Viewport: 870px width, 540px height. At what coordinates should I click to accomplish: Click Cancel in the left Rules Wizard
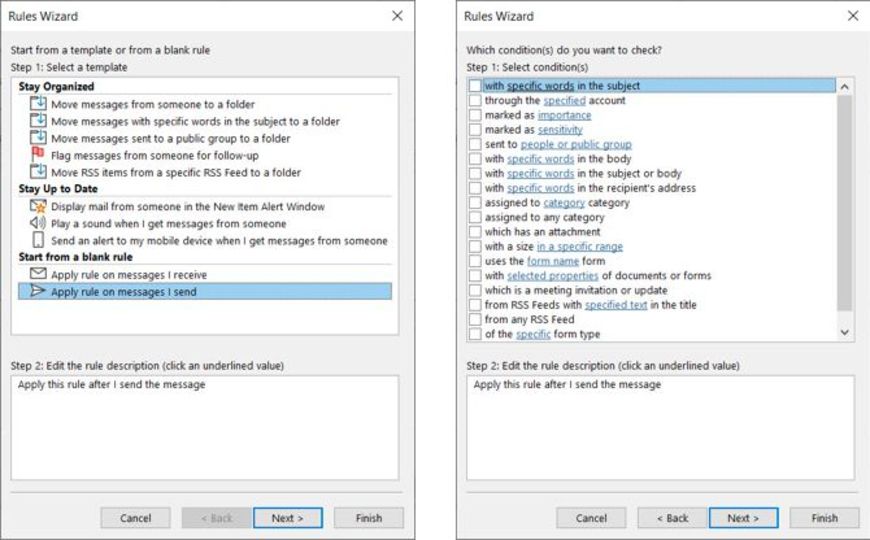(x=135, y=518)
